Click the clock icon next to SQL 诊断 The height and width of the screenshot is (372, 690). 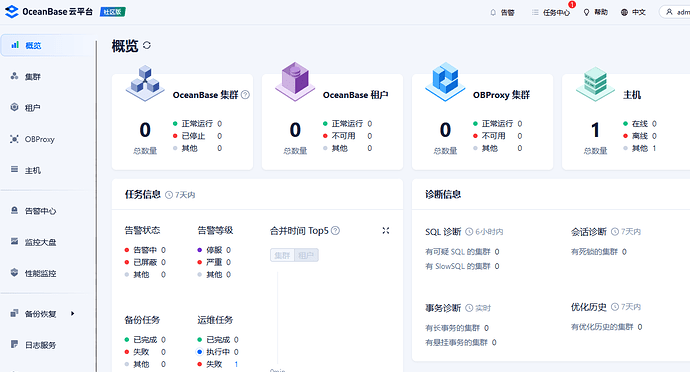tap(470, 232)
